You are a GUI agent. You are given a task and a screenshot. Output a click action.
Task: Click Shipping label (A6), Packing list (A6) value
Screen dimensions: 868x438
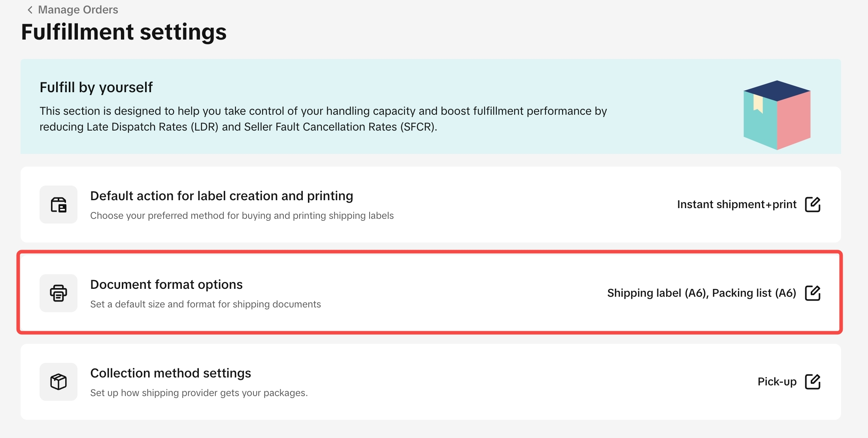(x=701, y=293)
